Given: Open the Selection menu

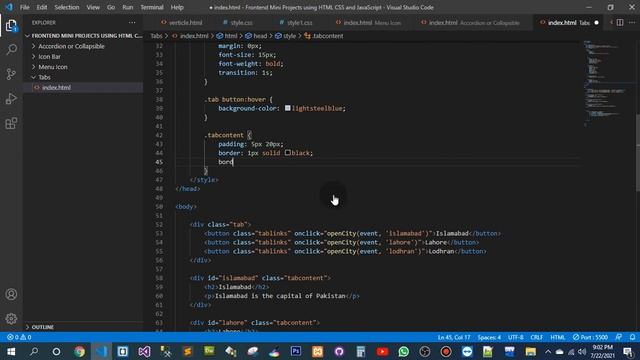Looking at the screenshot, I should coord(67,7).
